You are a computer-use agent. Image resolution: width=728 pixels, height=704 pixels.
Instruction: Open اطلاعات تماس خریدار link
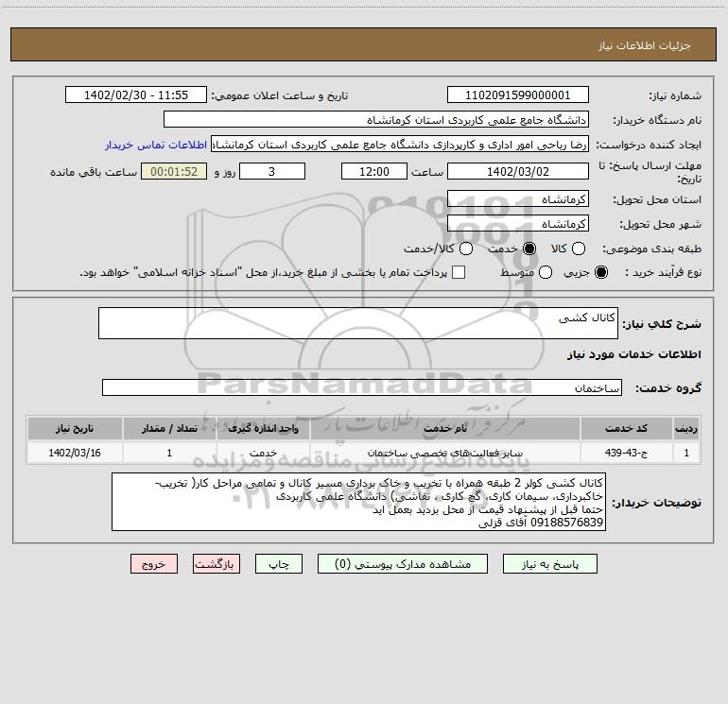pyautogui.click(x=156, y=145)
